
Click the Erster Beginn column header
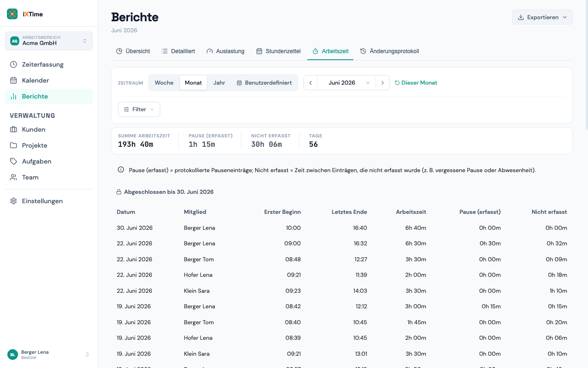click(x=283, y=212)
